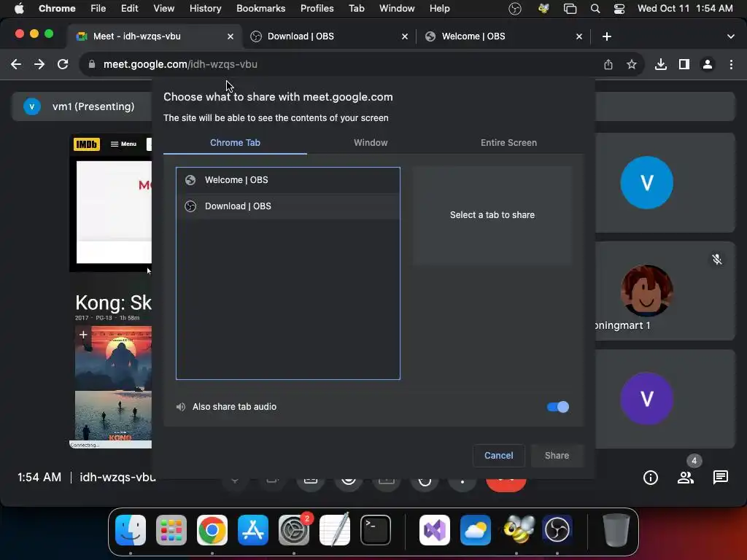Open the Bookmarks menu
The width and height of the screenshot is (747, 560).
pyautogui.click(x=260, y=9)
